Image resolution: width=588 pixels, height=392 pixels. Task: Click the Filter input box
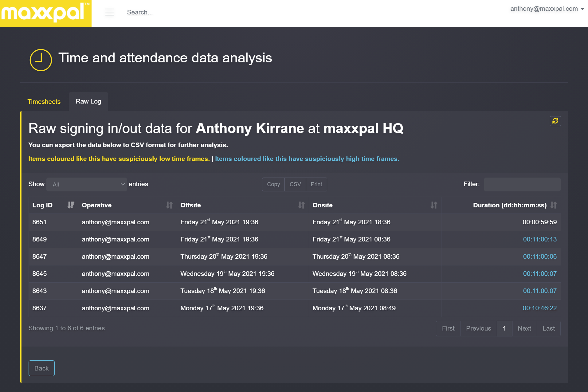(522, 184)
